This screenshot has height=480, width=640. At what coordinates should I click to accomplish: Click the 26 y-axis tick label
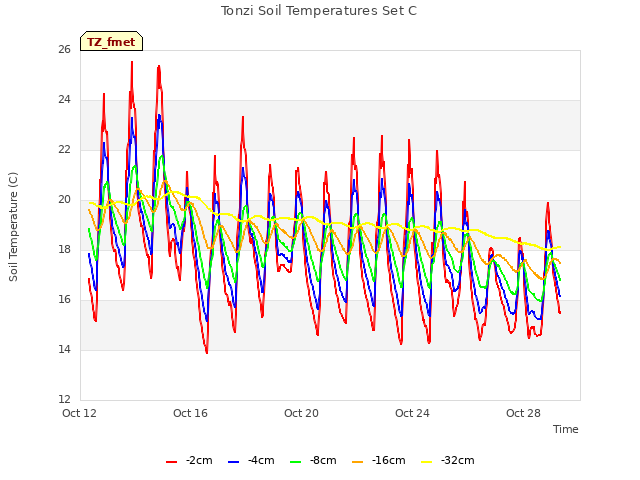click(64, 49)
